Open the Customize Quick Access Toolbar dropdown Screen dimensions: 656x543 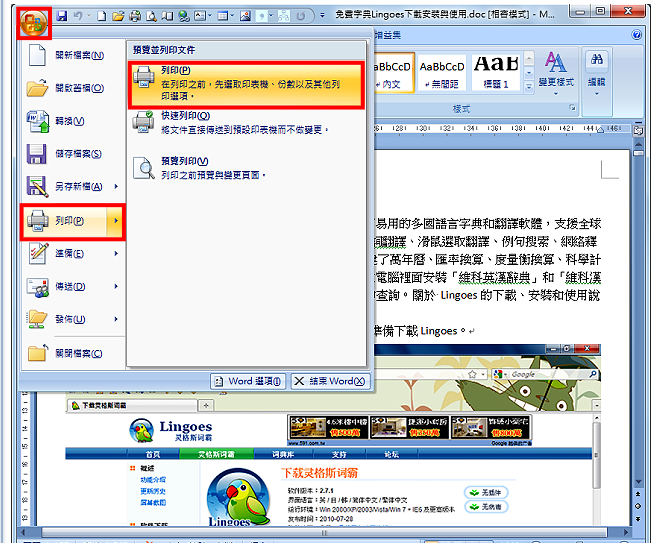[x=322, y=16]
